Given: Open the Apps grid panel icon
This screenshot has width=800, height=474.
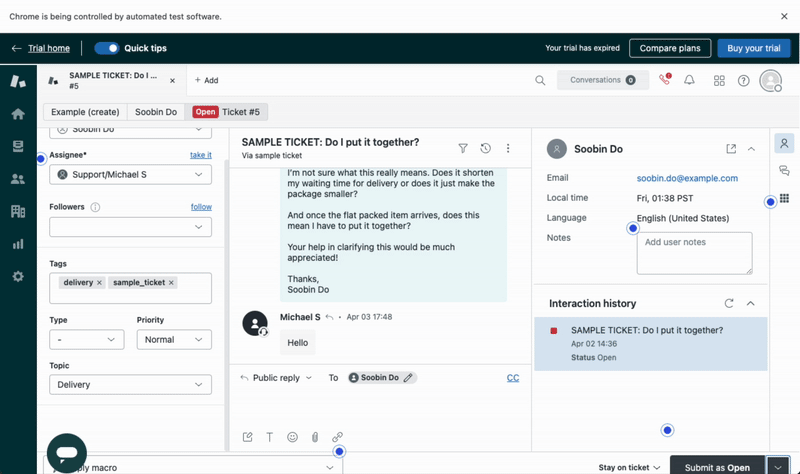Looking at the screenshot, I should [x=784, y=198].
